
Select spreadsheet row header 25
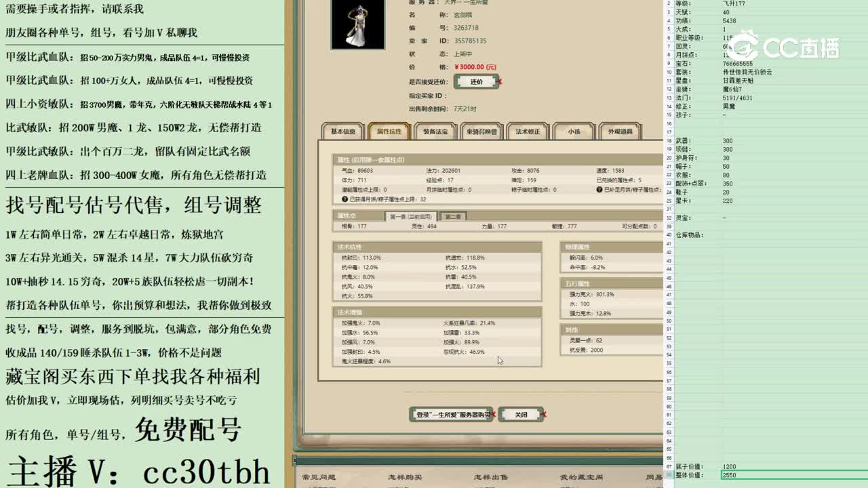pos(669,201)
